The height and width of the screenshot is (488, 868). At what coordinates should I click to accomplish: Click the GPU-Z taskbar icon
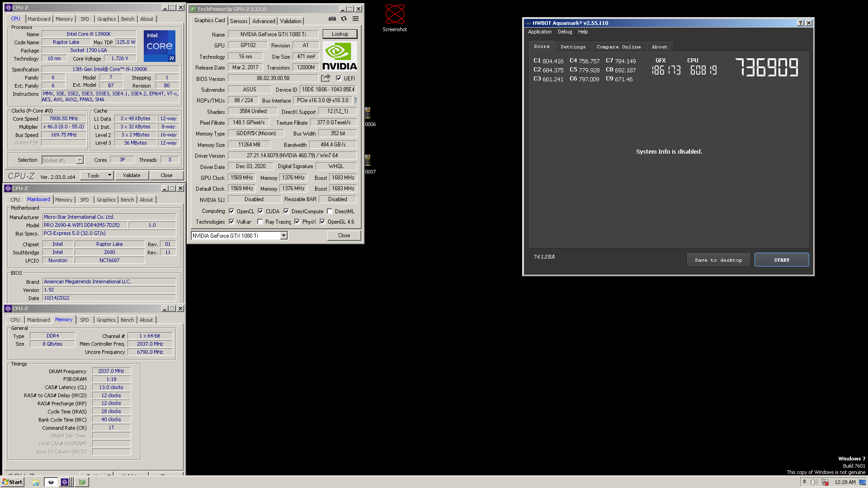pyautogui.click(x=82, y=482)
